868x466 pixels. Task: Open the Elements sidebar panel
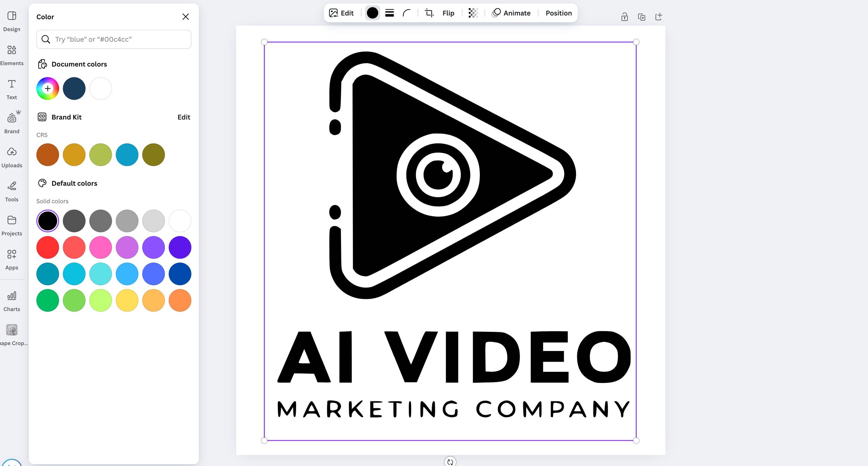pyautogui.click(x=12, y=54)
